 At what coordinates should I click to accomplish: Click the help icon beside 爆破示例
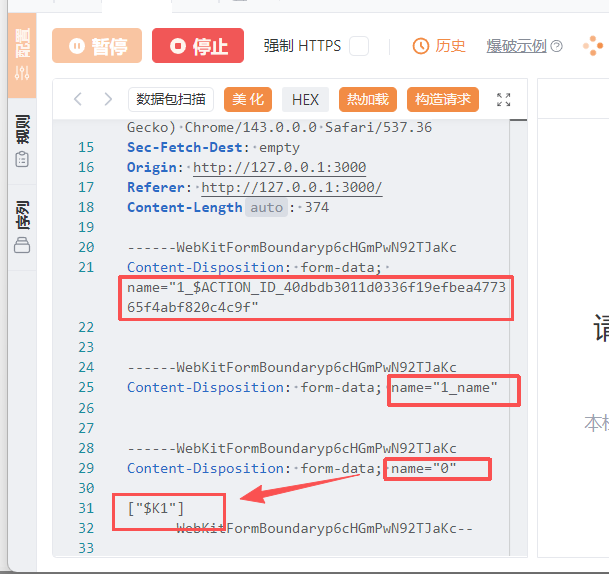click(557, 46)
